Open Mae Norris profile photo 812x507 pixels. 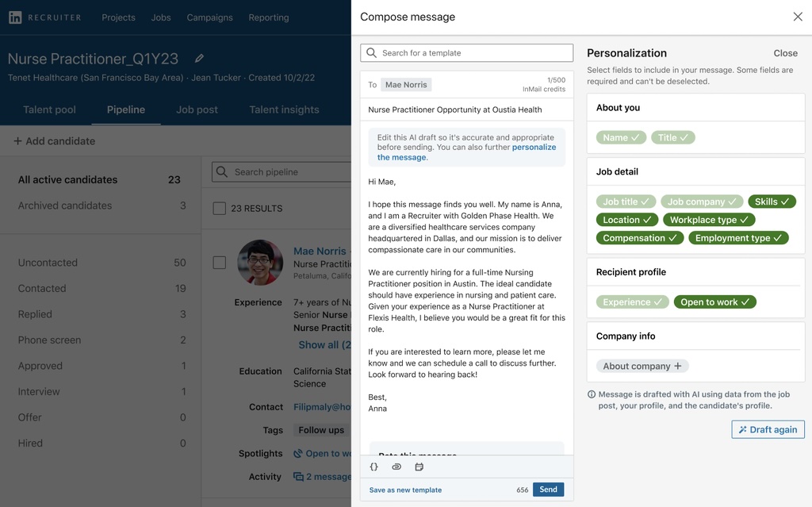(260, 263)
